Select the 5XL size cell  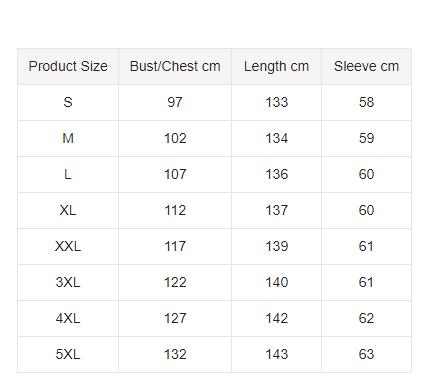click(68, 354)
